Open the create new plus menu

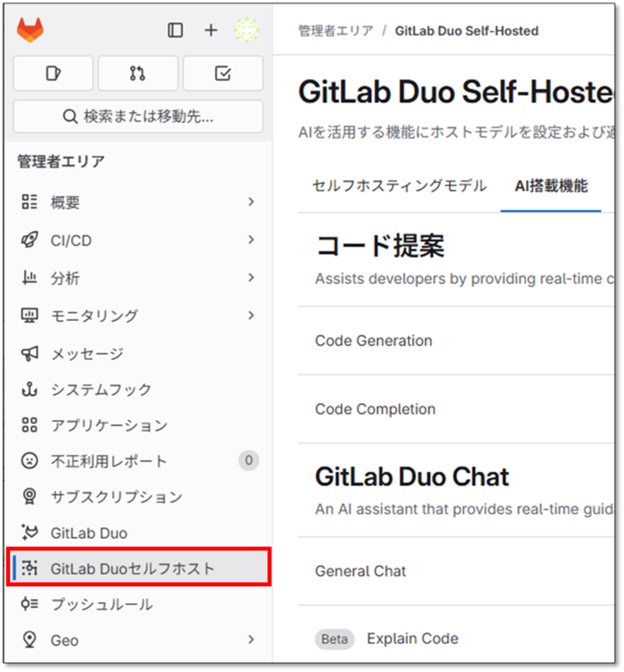pos(211,30)
